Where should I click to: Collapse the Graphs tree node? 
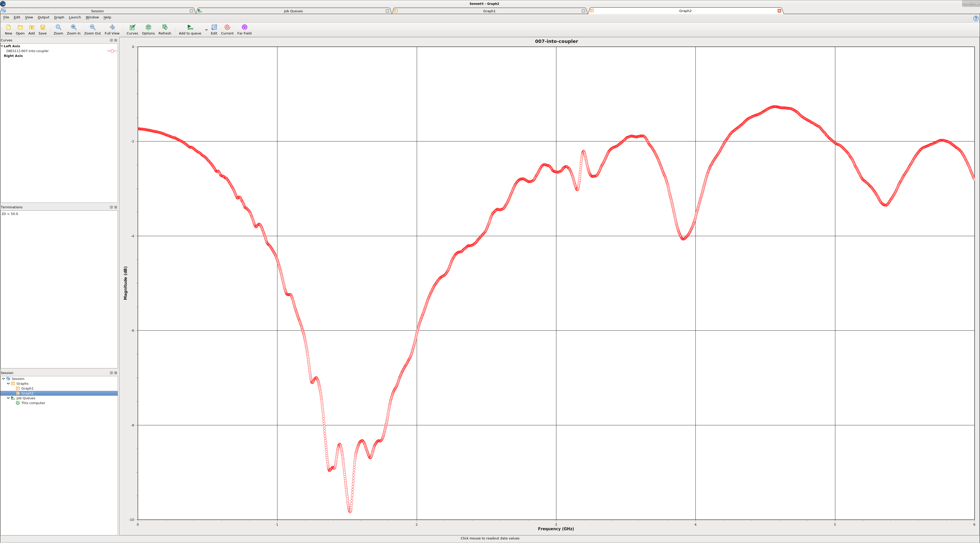8,383
